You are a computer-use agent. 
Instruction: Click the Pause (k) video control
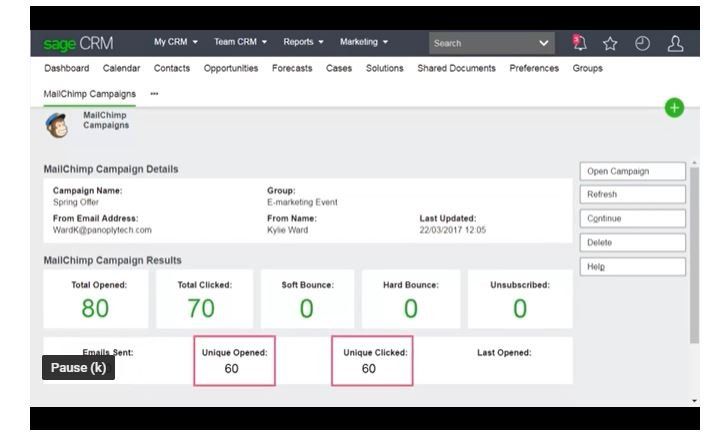click(x=78, y=368)
